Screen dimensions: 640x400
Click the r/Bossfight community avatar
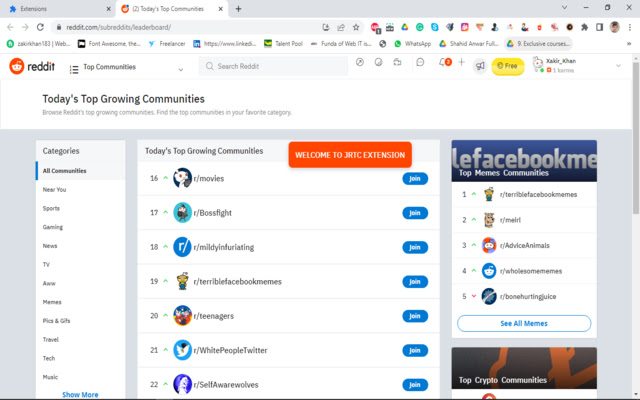coord(182,213)
